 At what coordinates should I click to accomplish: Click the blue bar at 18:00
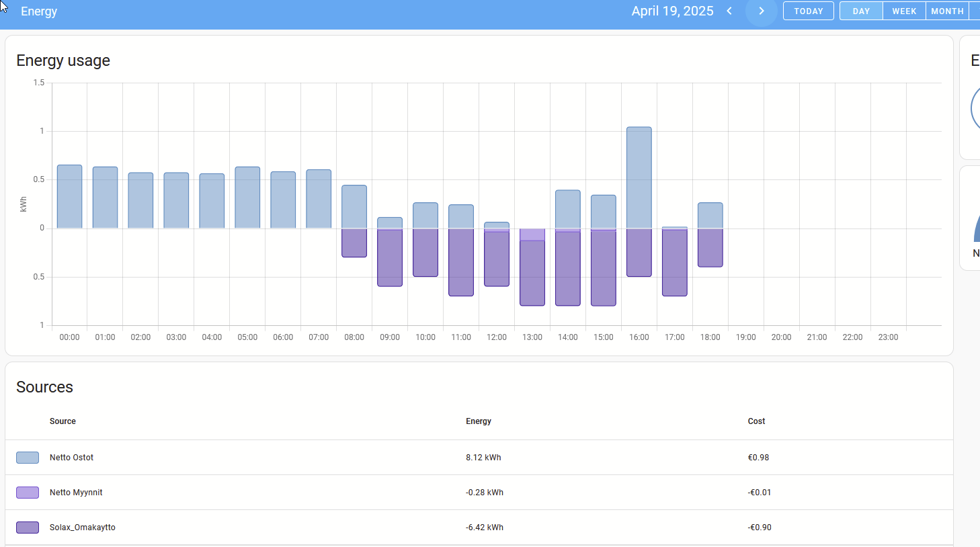pyautogui.click(x=710, y=215)
